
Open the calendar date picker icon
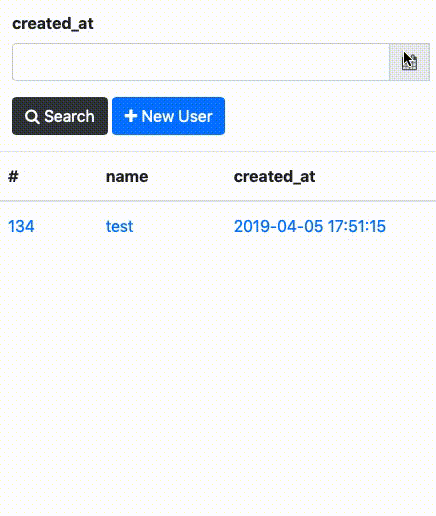point(409,62)
